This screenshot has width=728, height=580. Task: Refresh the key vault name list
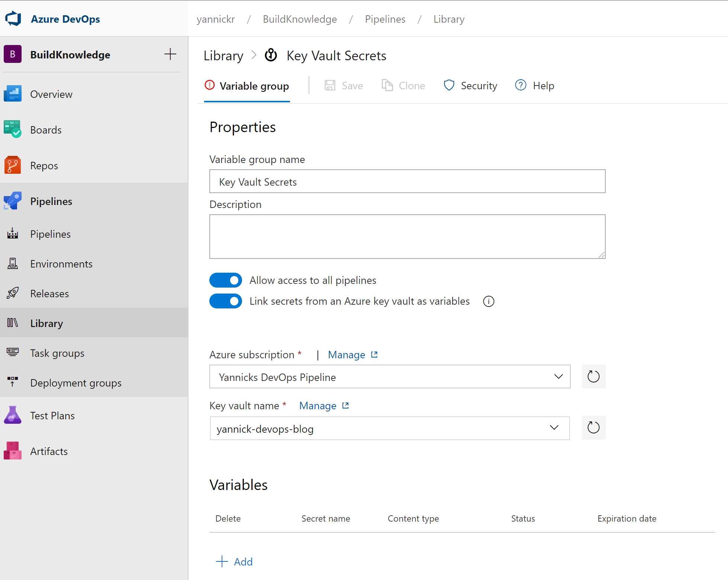tap(593, 427)
